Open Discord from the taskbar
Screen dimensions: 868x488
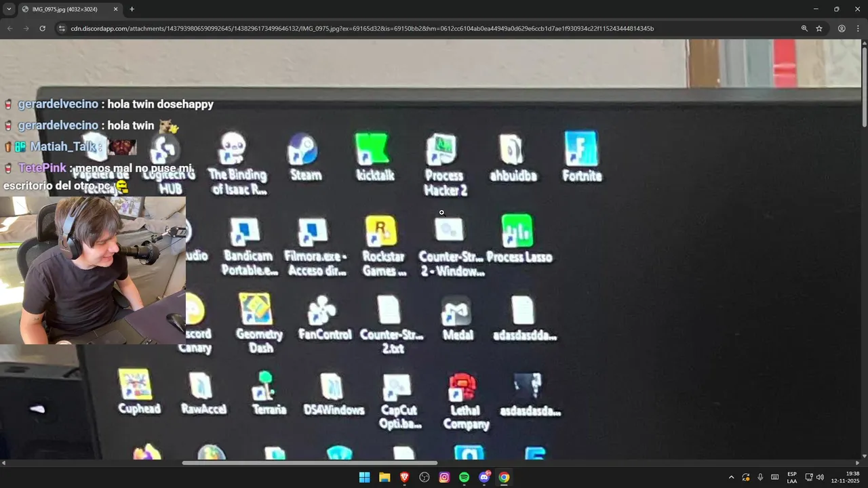484,477
